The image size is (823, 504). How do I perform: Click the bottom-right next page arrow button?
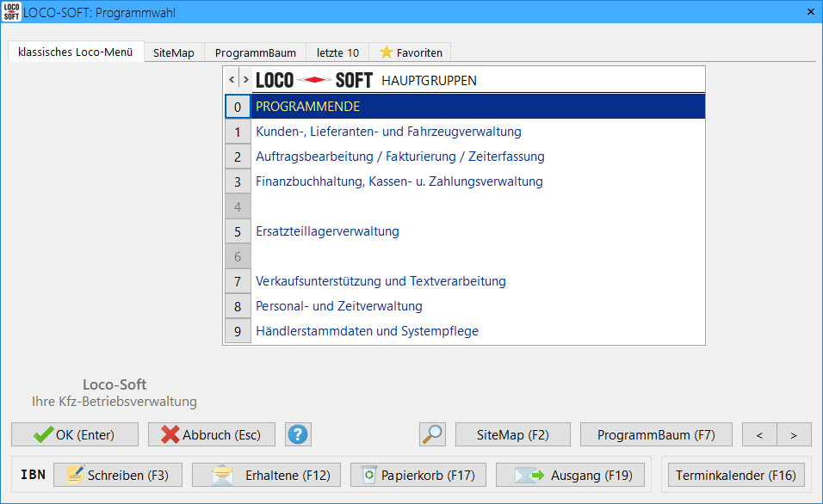coord(794,434)
